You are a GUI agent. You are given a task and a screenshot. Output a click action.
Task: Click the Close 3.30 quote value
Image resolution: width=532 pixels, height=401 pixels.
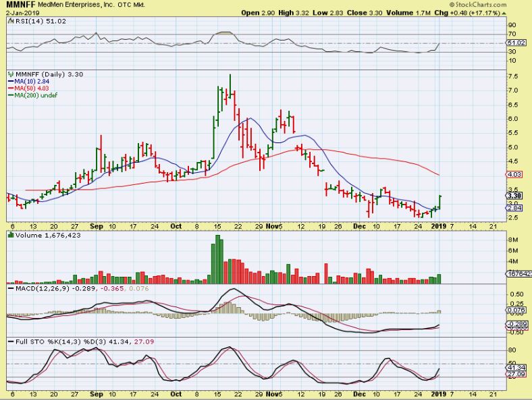pos(365,13)
